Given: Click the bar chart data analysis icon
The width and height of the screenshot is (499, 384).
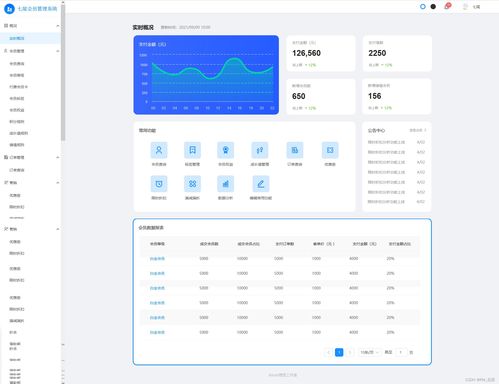Looking at the screenshot, I should click(226, 184).
